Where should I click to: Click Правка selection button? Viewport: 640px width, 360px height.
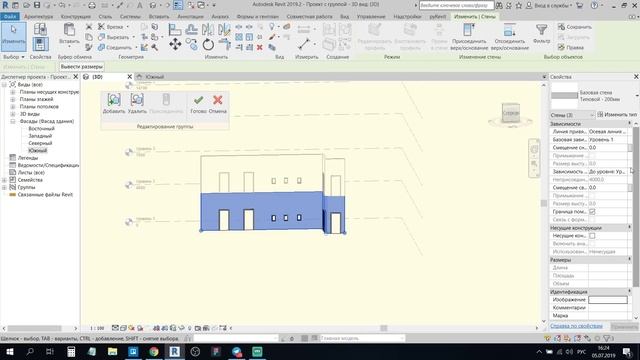pyautogui.click(x=571, y=47)
